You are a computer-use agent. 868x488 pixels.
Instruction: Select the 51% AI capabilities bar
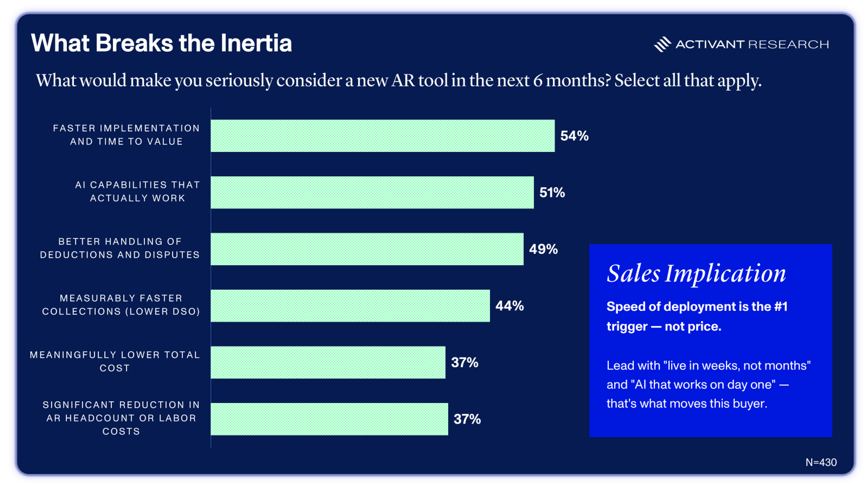click(x=372, y=192)
